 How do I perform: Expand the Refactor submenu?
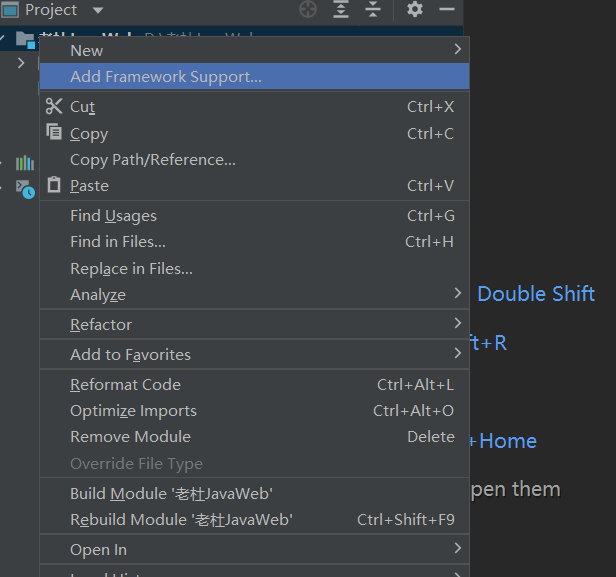pyautogui.click(x=101, y=325)
